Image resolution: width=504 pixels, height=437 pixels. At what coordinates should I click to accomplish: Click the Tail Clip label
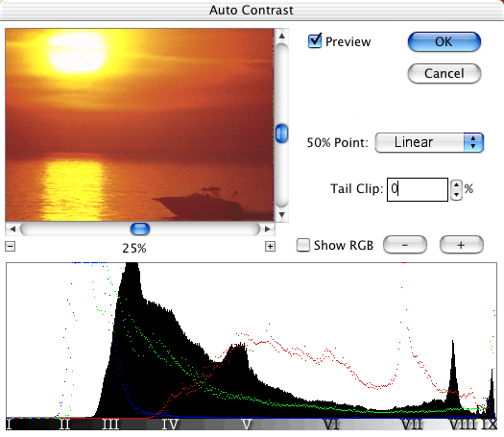coord(357,189)
